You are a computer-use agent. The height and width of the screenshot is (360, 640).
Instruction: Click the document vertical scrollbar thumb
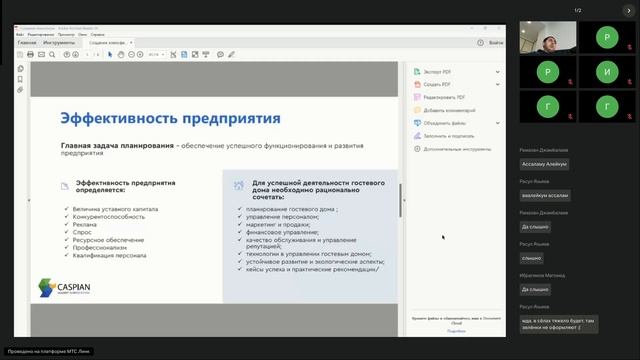point(400,200)
